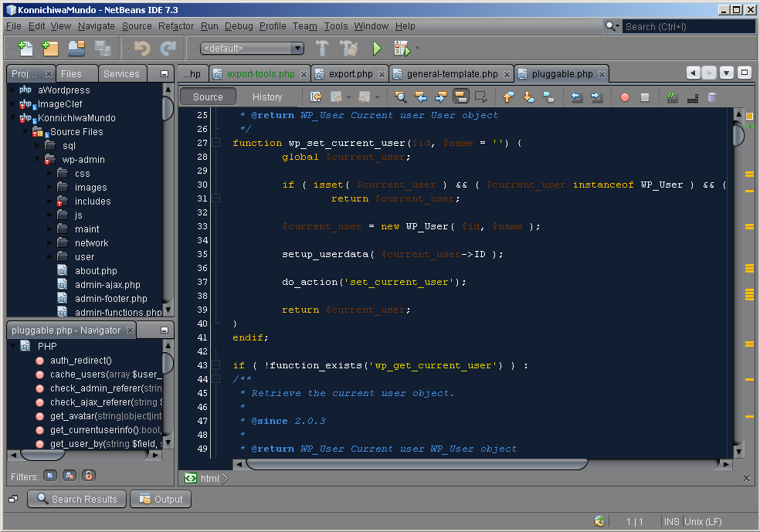Screen dimensions: 760x532
Task: Click the Open Project folder icon
Action: point(76,48)
